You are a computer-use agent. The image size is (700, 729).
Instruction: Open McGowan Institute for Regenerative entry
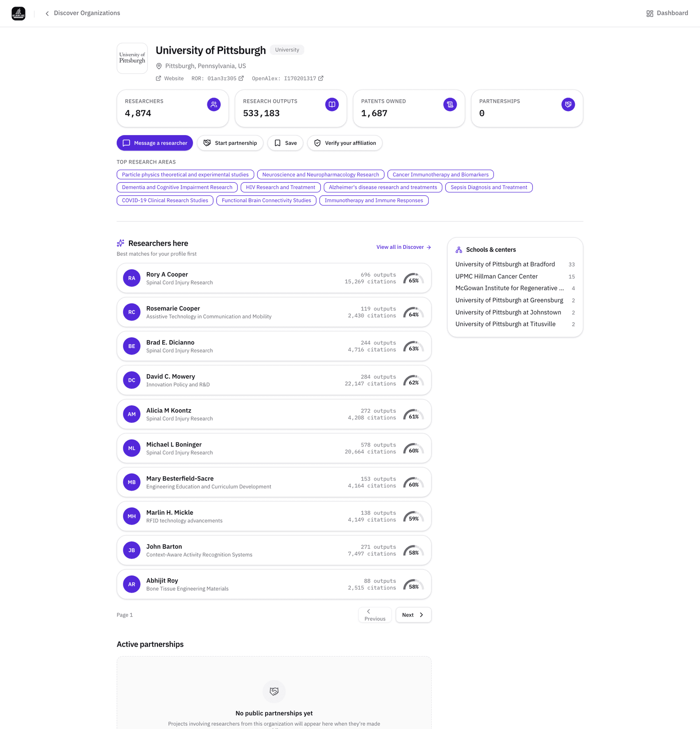point(515,288)
